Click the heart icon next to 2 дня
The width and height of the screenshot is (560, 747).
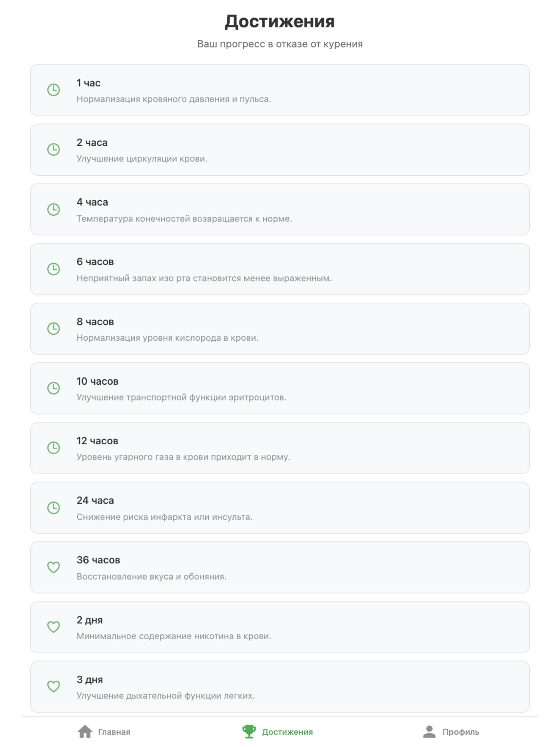pyautogui.click(x=53, y=627)
